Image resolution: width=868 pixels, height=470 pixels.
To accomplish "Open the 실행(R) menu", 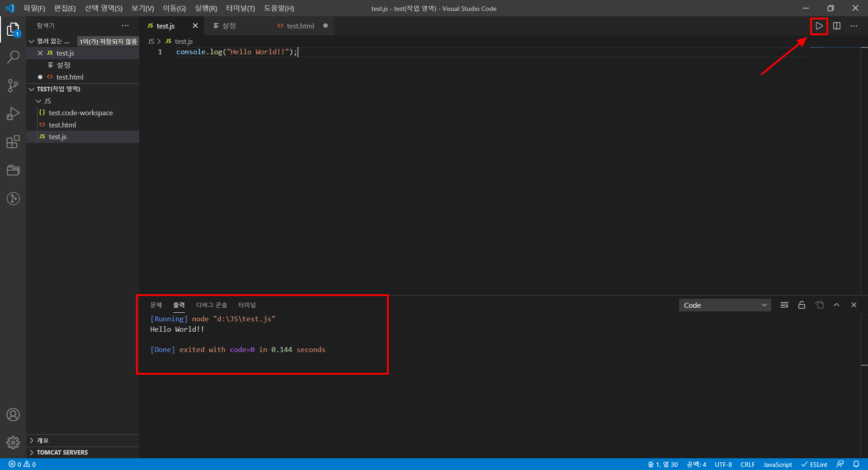I will coord(206,8).
